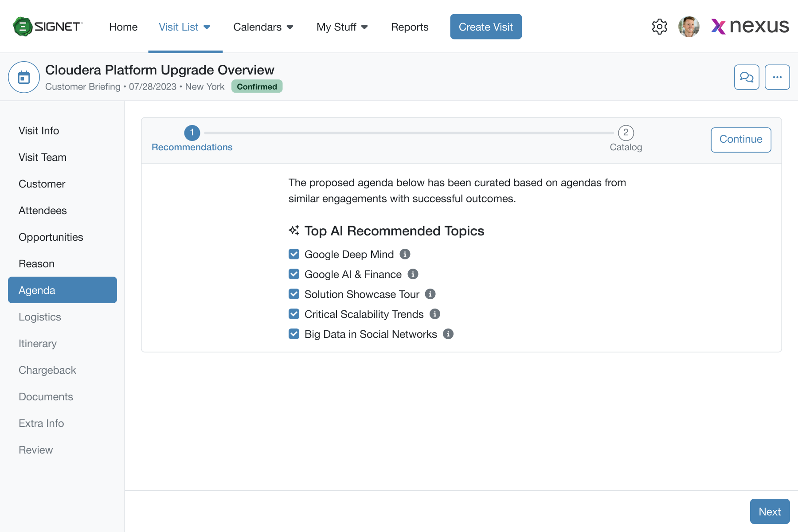Go to Home in navigation
Viewport: 798px width, 532px height.
pyautogui.click(x=123, y=27)
